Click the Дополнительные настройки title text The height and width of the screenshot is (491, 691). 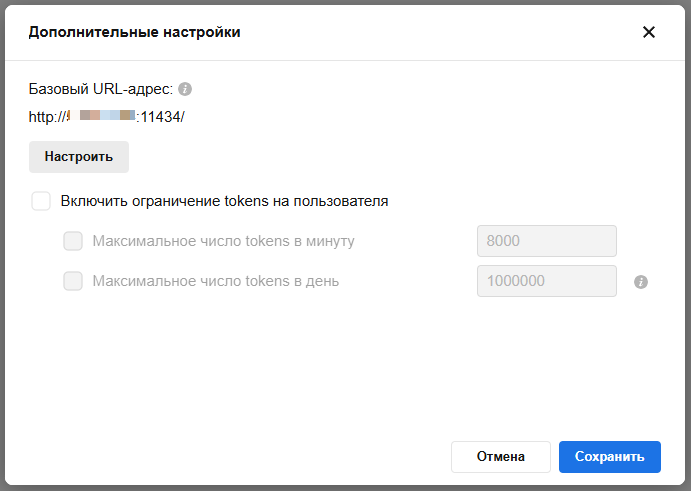134,32
